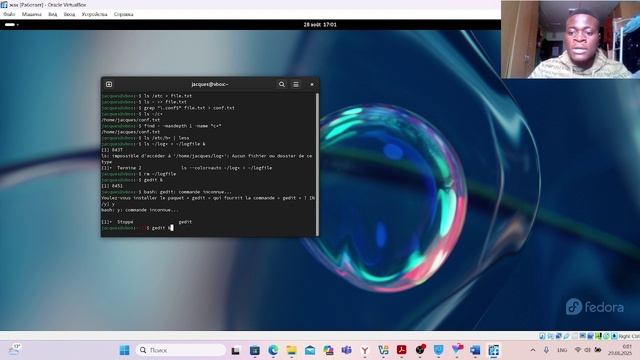Open the Windows Start menu
This screenshot has height=360, width=640.
[x=124, y=350]
